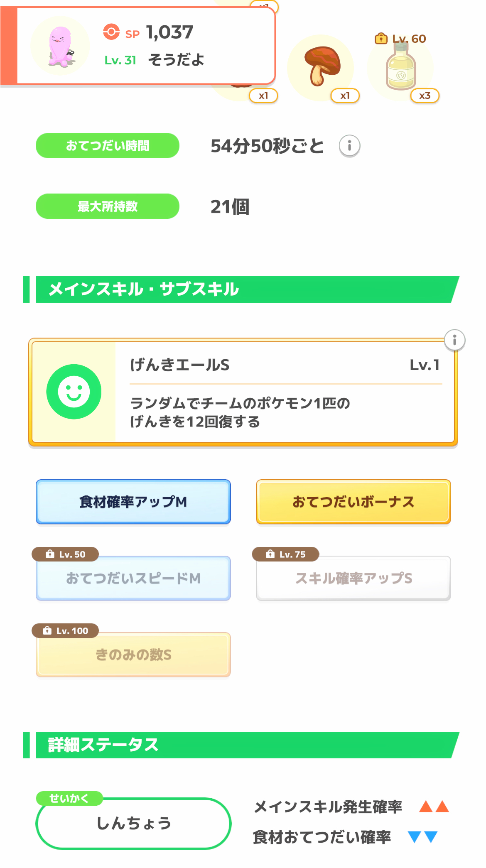Tap the pink Pokémon portrait icon
The width and height of the screenshot is (486, 868).
tap(61, 46)
